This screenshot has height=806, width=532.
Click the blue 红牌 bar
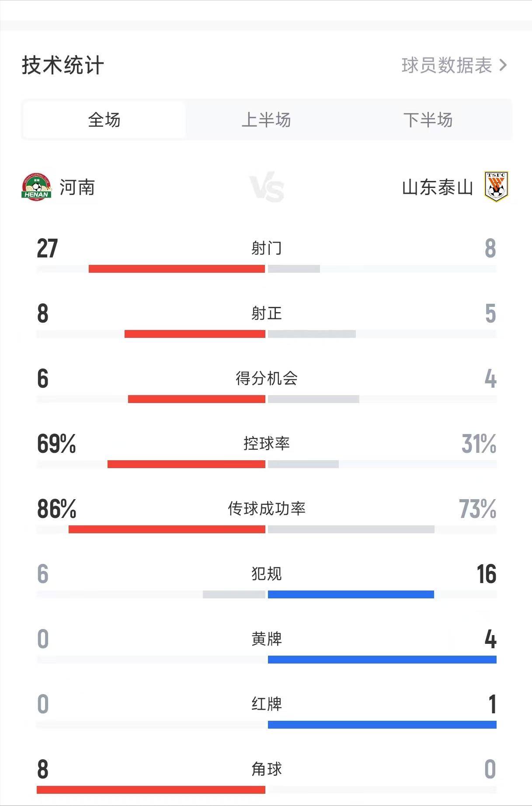[382, 725]
